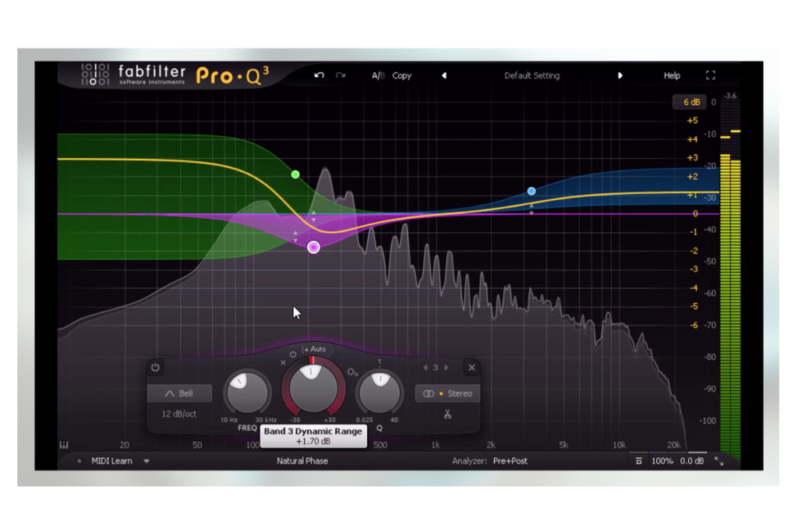Toggle piano keyboard display icon
The width and height of the screenshot is (798, 532).
pos(64,445)
